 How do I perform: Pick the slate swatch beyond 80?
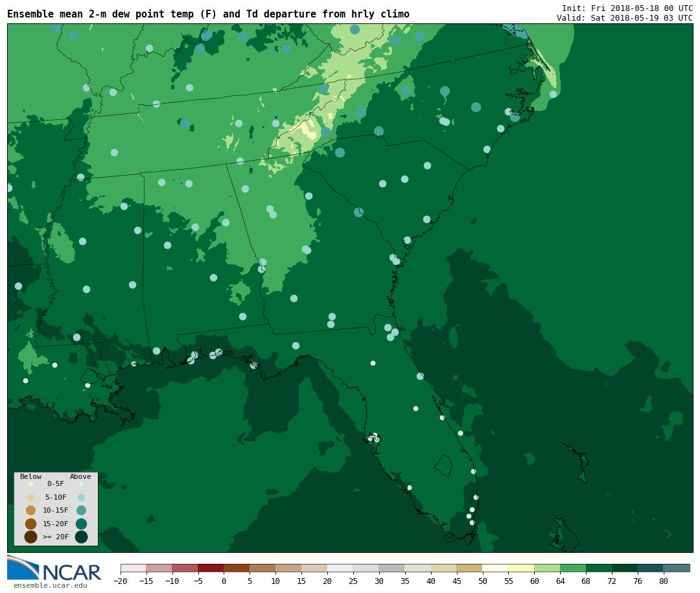point(676,568)
